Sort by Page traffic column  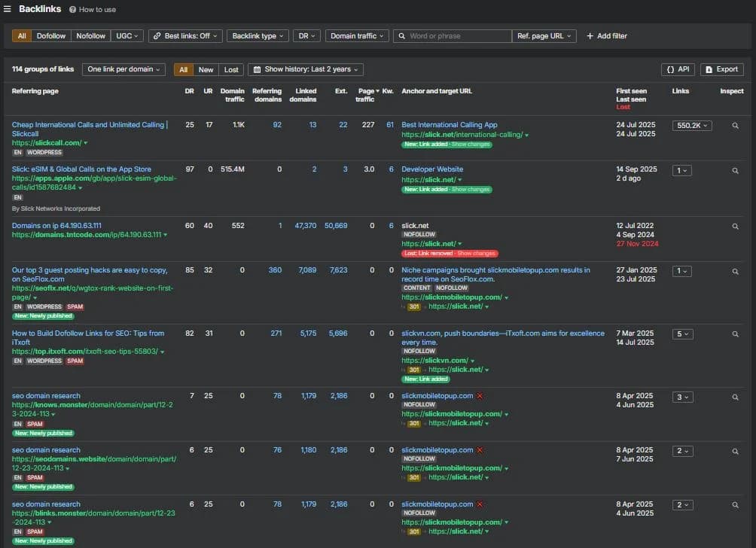point(367,95)
